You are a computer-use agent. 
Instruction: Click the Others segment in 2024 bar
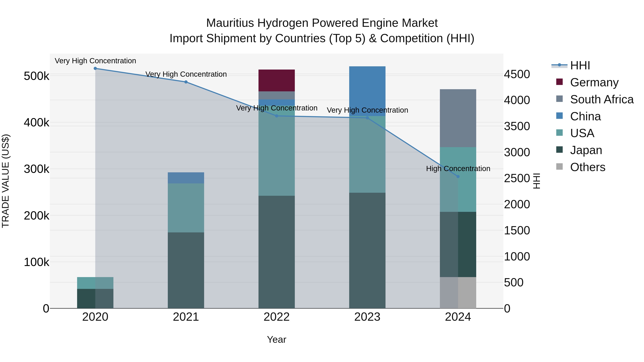click(x=458, y=293)
